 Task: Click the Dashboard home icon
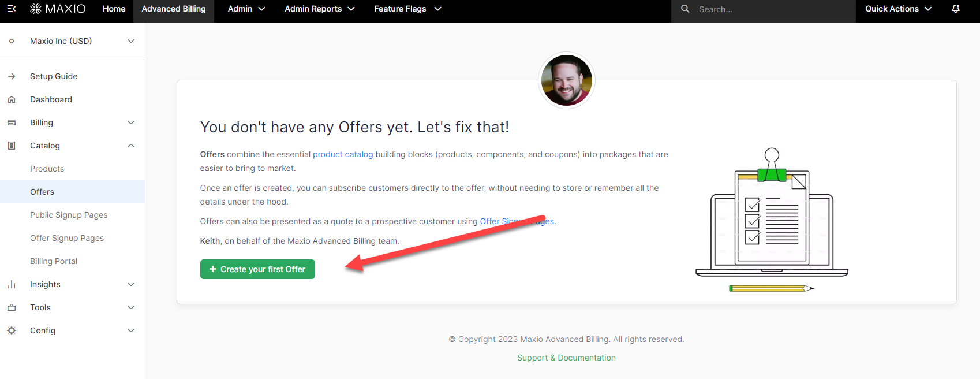(x=12, y=99)
